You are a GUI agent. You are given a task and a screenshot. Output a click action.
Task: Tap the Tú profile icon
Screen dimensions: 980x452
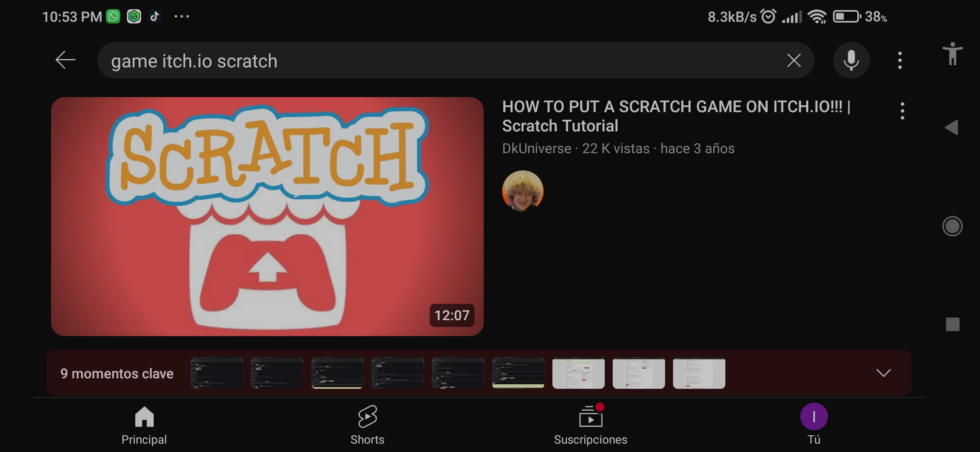pos(813,417)
